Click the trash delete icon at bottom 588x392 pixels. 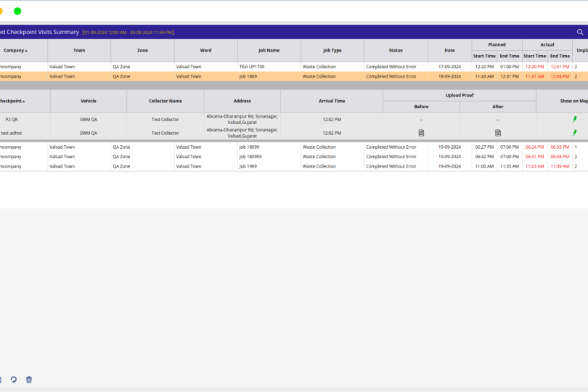point(29,380)
